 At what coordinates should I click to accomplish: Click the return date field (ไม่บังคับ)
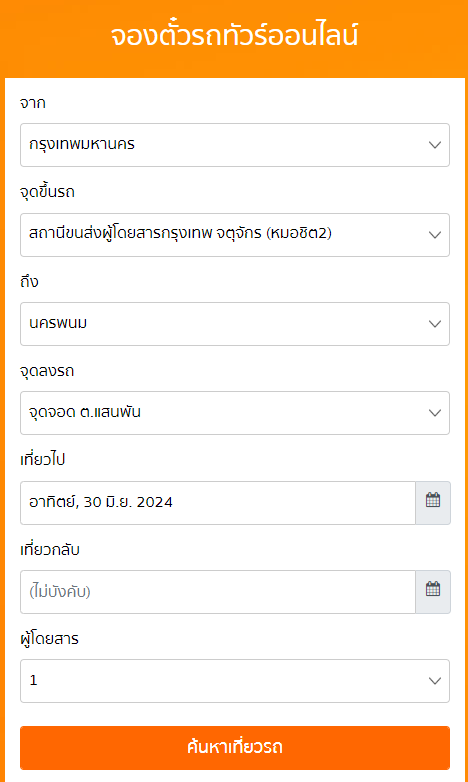[x=218, y=592]
